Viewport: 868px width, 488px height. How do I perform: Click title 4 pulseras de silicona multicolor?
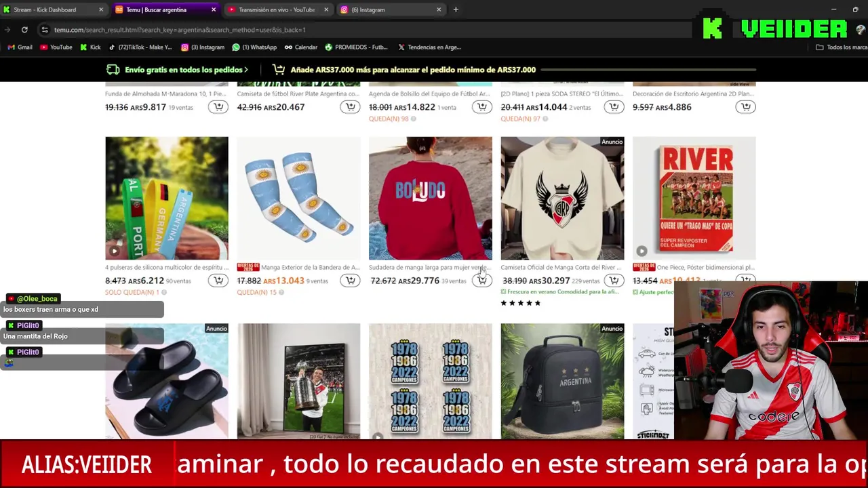[167, 268]
